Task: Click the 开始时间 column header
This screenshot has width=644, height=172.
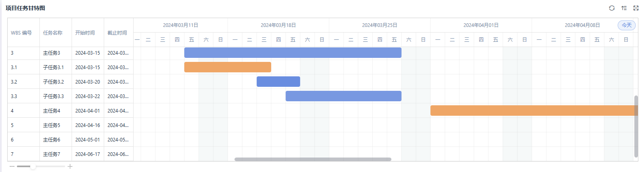Action: pos(85,33)
